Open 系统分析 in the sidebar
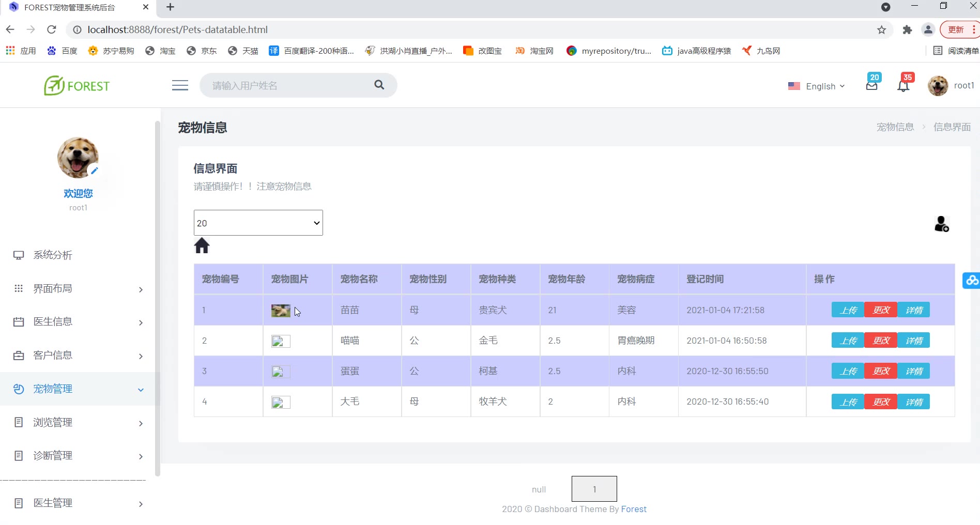The height and width of the screenshot is (525, 980). 53,255
